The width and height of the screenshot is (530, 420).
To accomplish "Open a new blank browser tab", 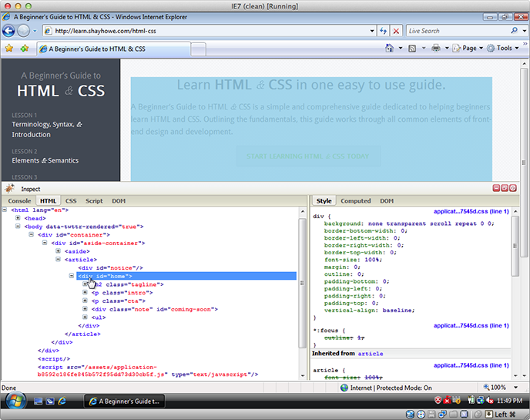I will pyautogui.click(x=199, y=49).
